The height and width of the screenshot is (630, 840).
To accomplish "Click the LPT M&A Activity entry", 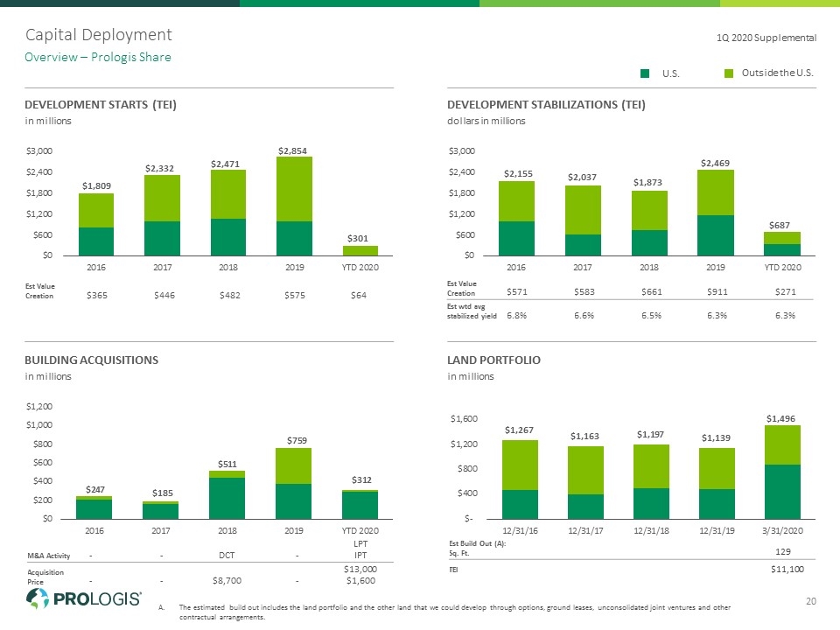I will (x=360, y=543).
